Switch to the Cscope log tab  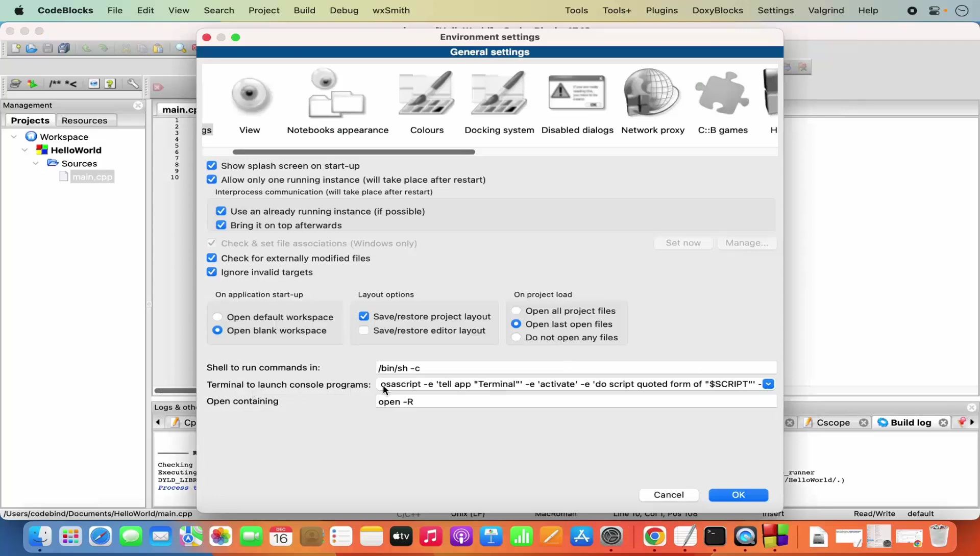(833, 422)
